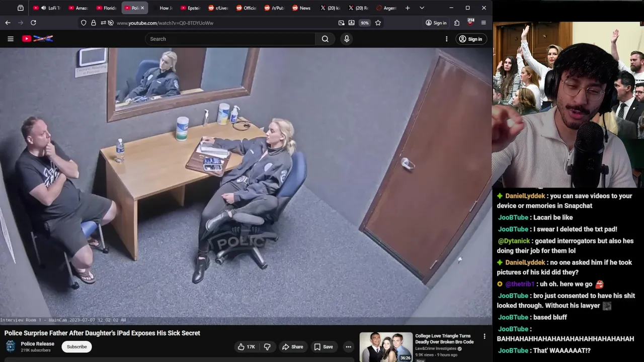
Task: Reload the current page
Action: pyautogui.click(x=33, y=23)
